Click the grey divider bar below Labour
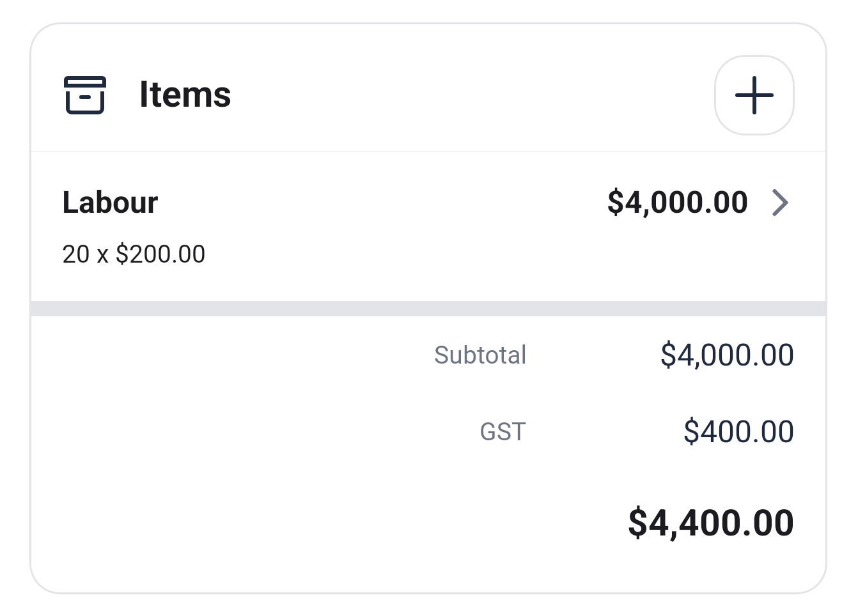The image size is (858, 616). click(x=428, y=309)
